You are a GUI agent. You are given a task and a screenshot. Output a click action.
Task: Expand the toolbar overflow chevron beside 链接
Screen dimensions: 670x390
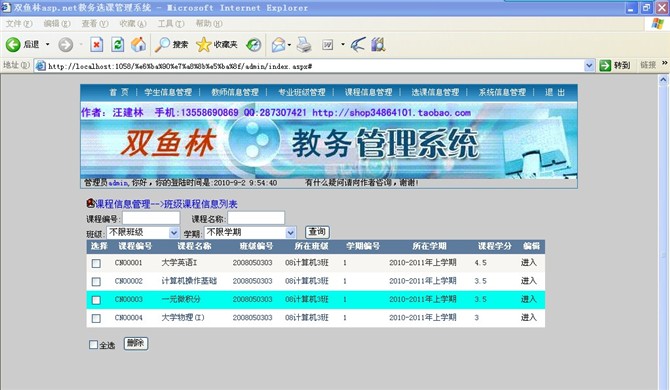(x=664, y=63)
